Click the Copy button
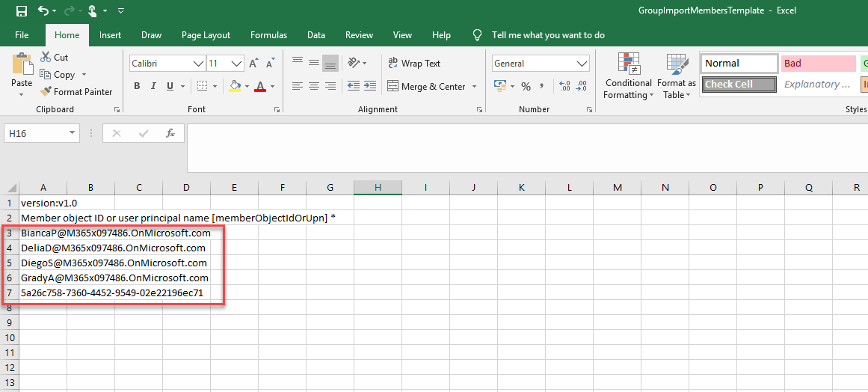 [58, 74]
